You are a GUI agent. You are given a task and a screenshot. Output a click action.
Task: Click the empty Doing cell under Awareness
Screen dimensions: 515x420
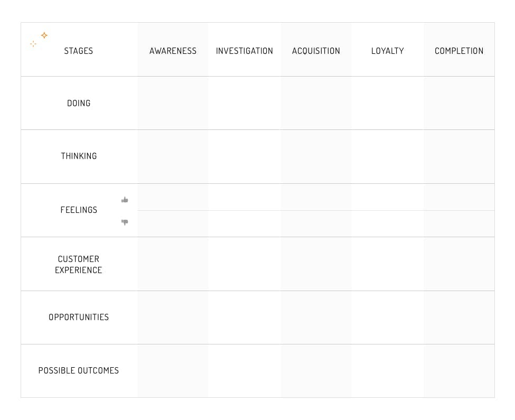click(173, 103)
